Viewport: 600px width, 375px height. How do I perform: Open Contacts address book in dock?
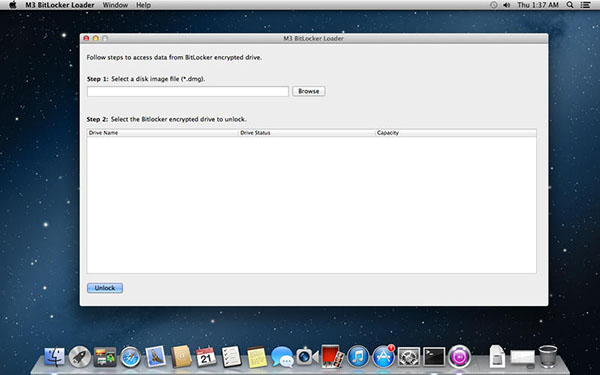[x=181, y=357]
